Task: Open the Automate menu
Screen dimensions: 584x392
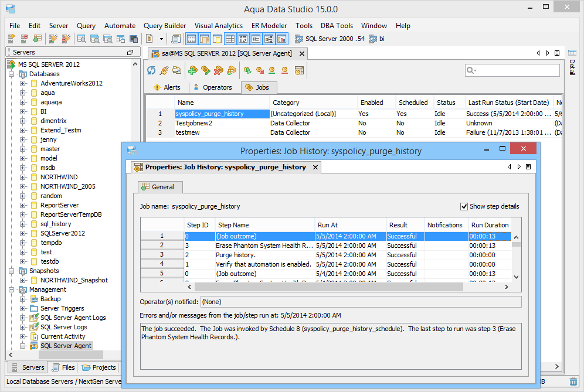Action: (x=120, y=26)
